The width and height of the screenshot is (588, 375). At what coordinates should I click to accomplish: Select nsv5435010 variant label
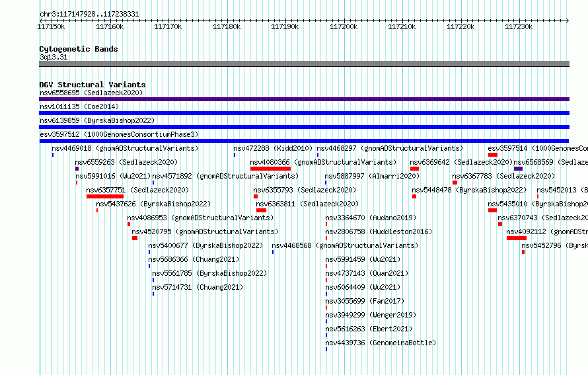pyautogui.click(x=538, y=204)
